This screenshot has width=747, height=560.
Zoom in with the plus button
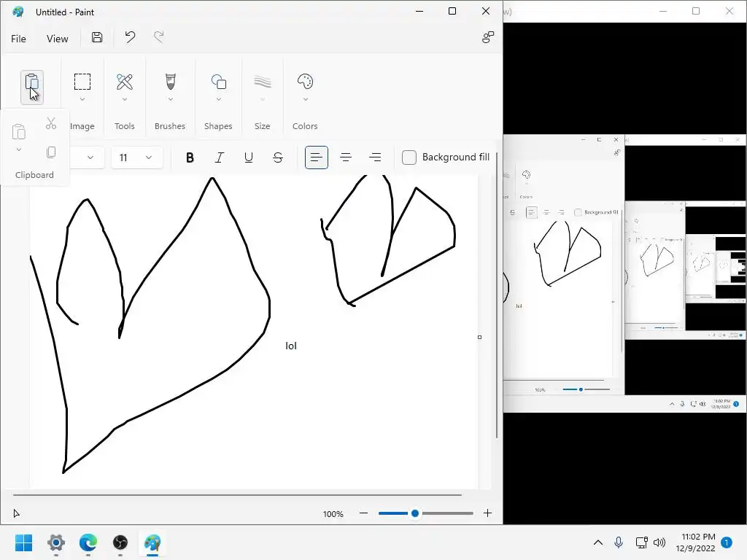pyautogui.click(x=487, y=513)
